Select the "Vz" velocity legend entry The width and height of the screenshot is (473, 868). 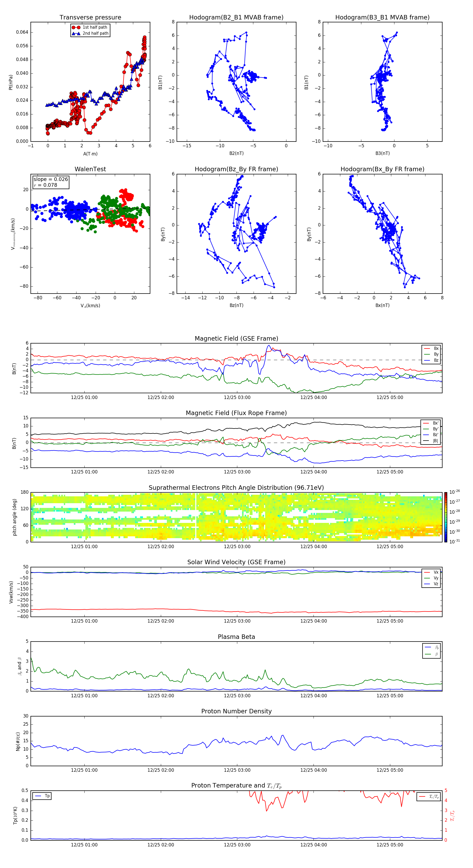tap(431, 584)
